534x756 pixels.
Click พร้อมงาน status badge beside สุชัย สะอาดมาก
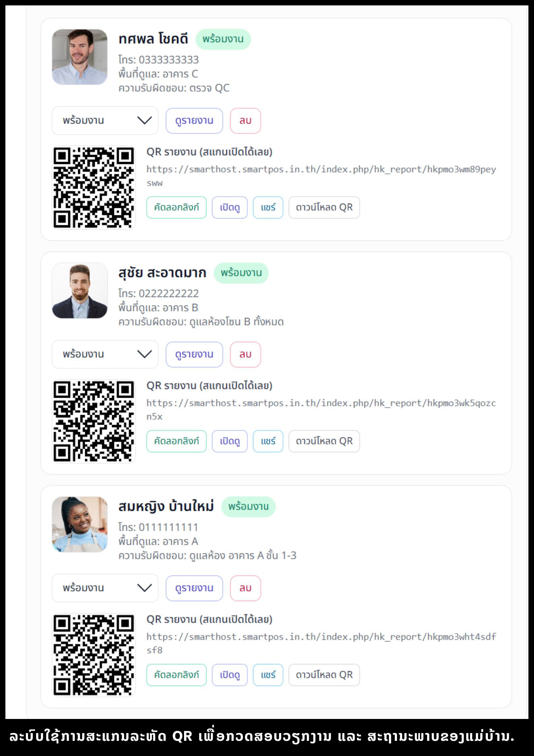pos(241,273)
